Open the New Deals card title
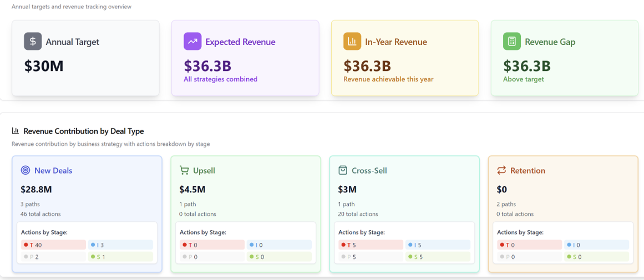 pos(53,171)
